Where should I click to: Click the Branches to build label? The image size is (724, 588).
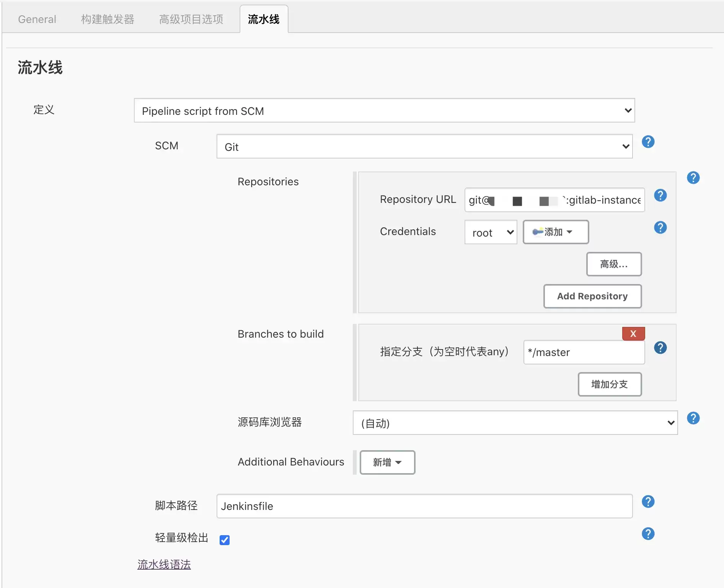(280, 334)
